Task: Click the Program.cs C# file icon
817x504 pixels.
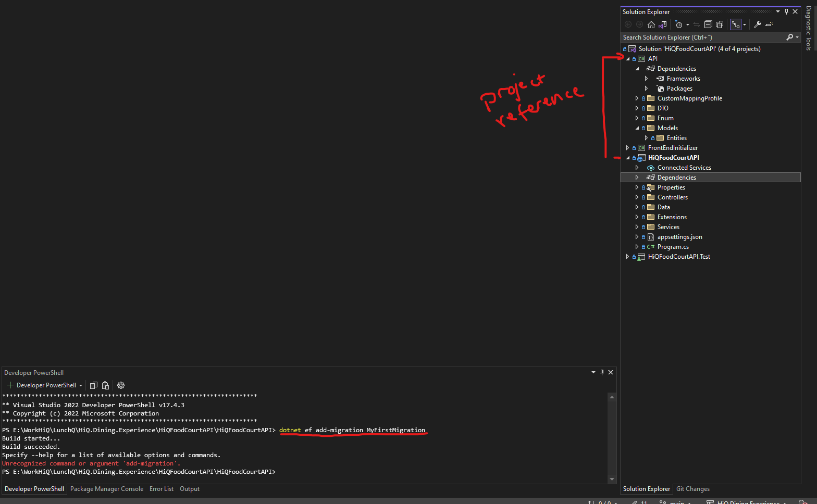Action: point(651,247)
